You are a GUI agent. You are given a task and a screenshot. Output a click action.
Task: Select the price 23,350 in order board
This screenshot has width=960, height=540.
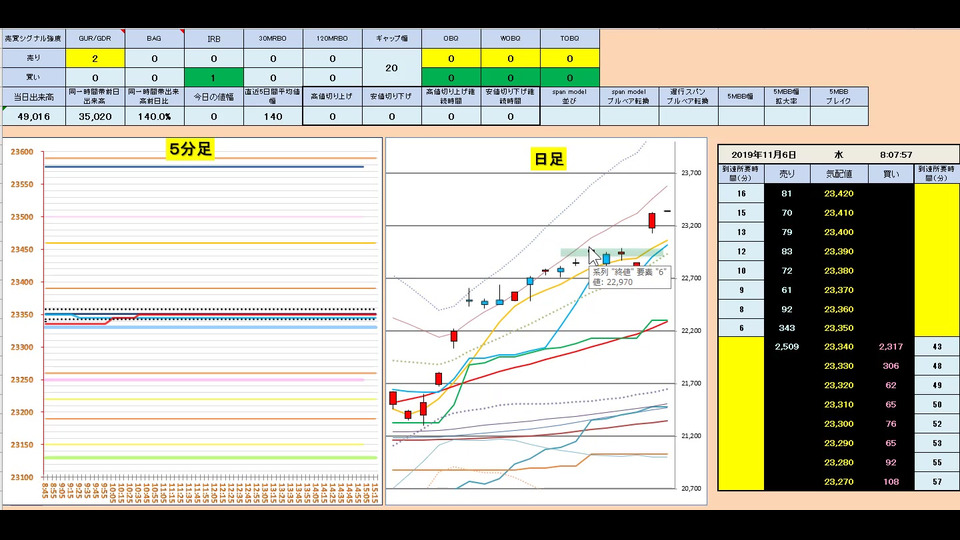click(x=839, y=328)
